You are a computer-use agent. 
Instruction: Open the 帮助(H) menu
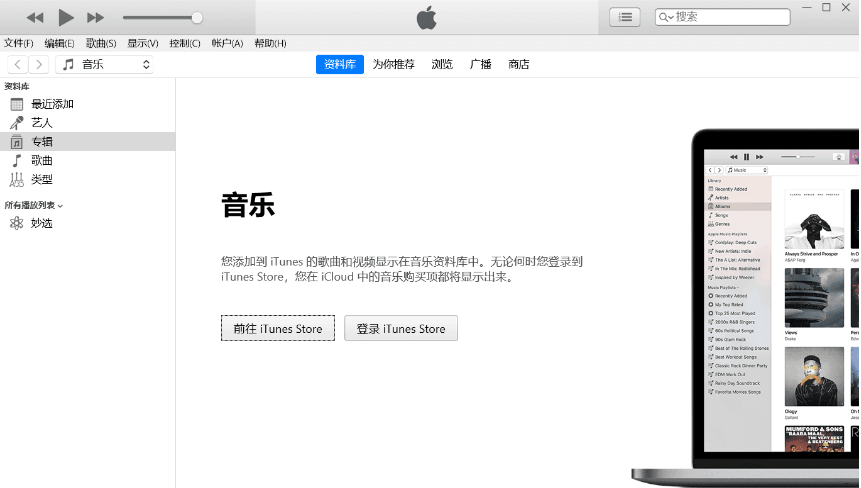(x=270, y=43)
